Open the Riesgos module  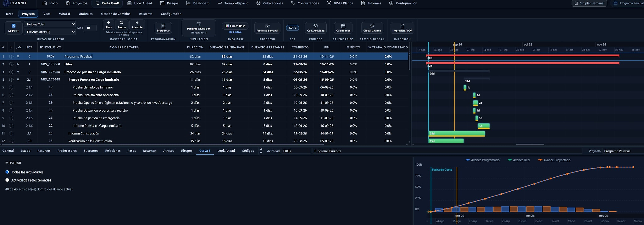click(x=169, y=3)
